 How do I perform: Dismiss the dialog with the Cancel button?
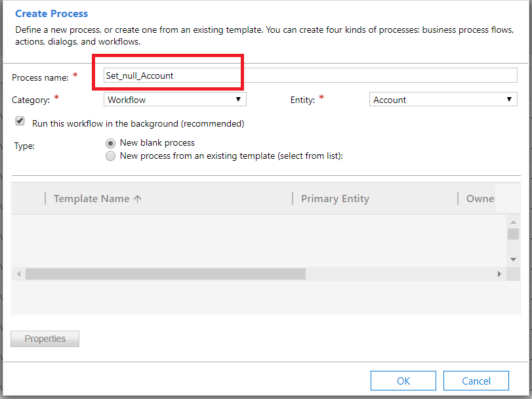476,381
